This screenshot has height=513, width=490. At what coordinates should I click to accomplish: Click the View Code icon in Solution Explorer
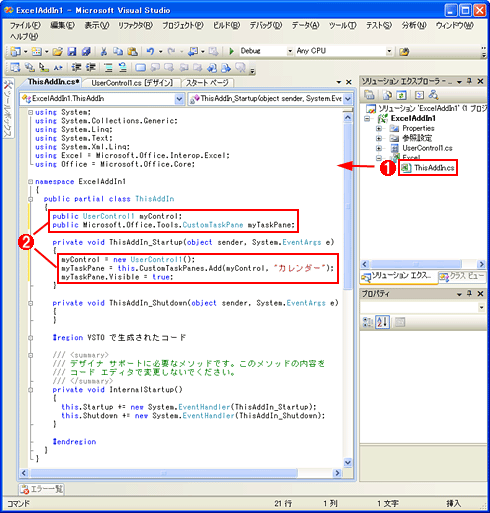[419, 95]
